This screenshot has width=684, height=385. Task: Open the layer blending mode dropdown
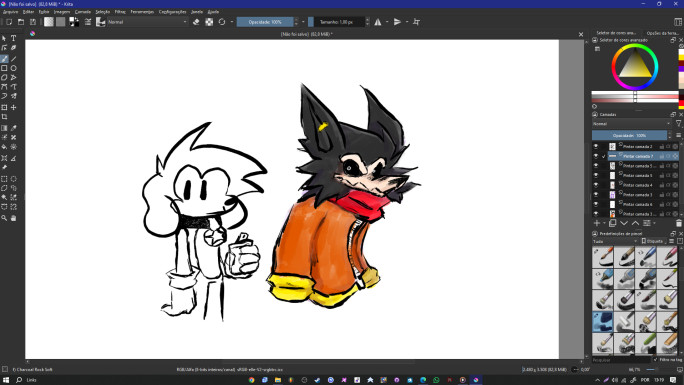coord(632,124)
